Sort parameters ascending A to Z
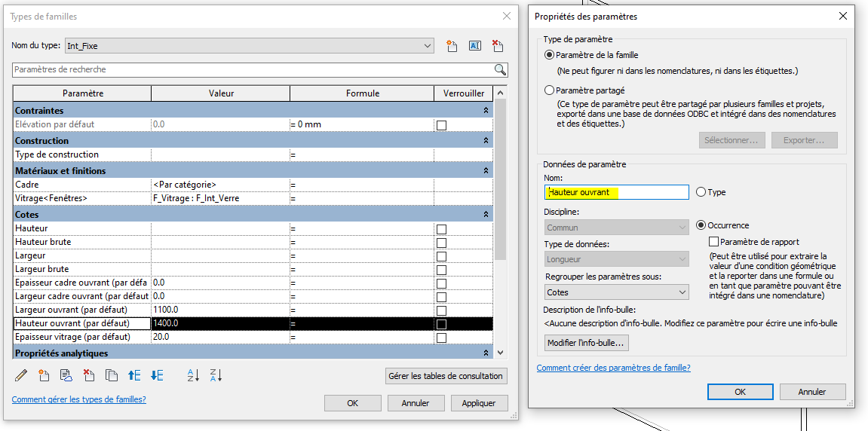868x431 pixels. (x=193, y=375)
